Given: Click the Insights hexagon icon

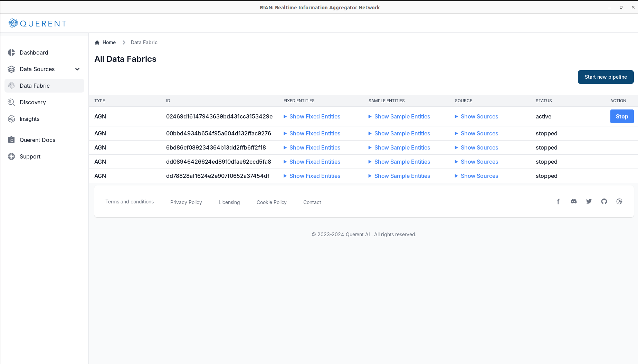Looking at the screenshot, I should click(11, 119).
